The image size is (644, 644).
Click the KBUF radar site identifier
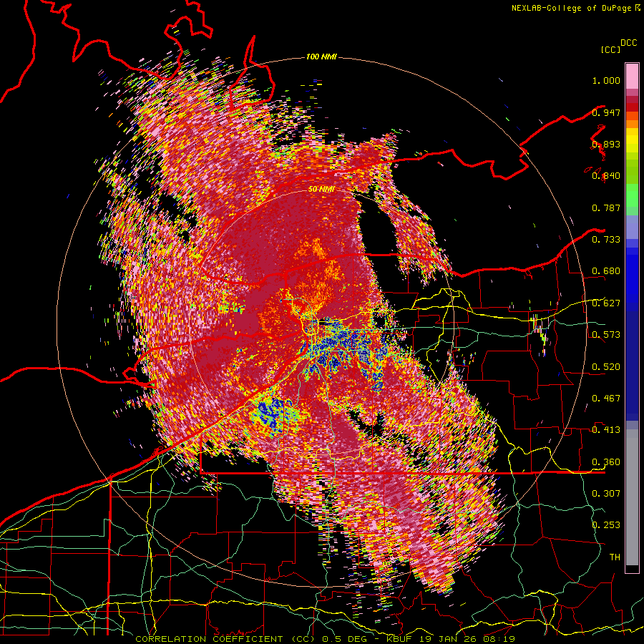[401, 639]
